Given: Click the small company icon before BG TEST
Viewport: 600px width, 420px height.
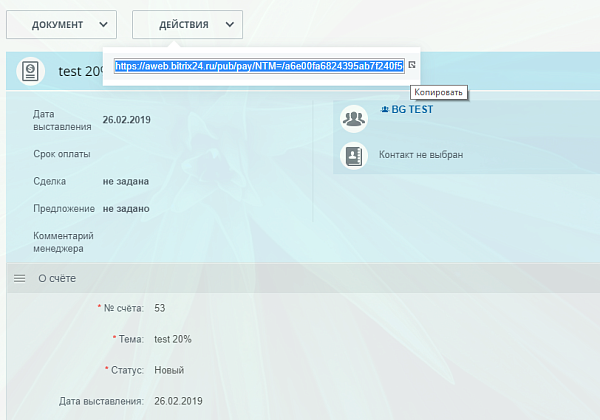Looking at the screenshot, I should tap(385, 109).
